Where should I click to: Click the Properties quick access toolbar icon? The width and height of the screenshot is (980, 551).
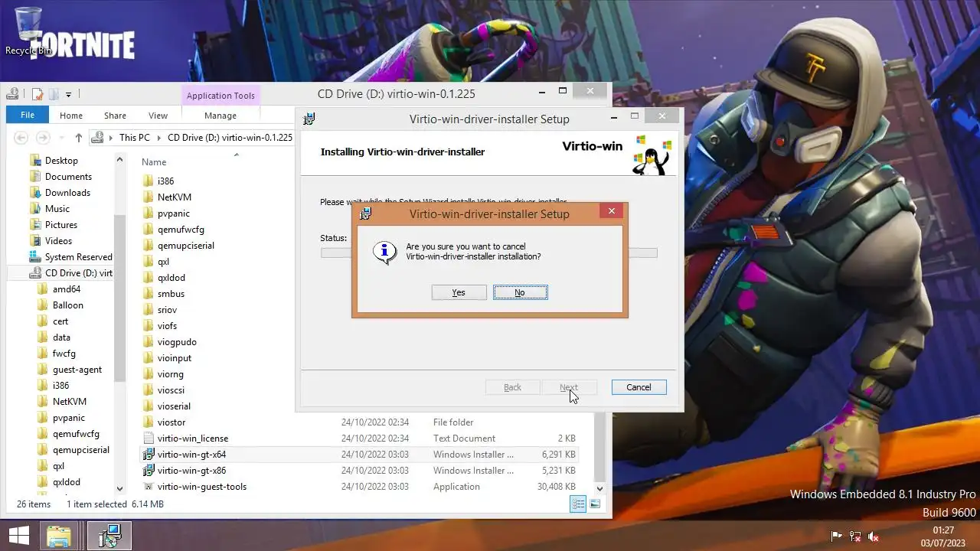[x=37, y=94]
